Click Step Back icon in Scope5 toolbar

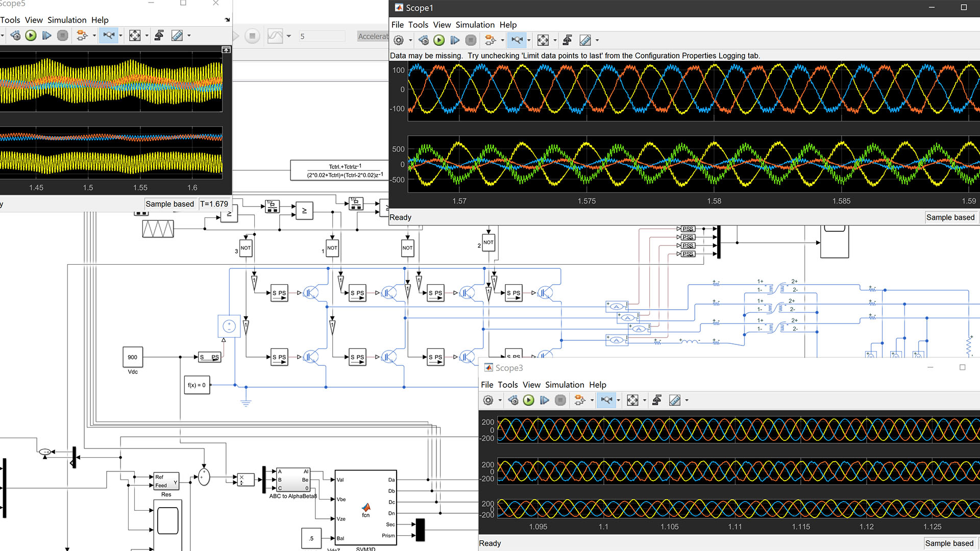15,36
